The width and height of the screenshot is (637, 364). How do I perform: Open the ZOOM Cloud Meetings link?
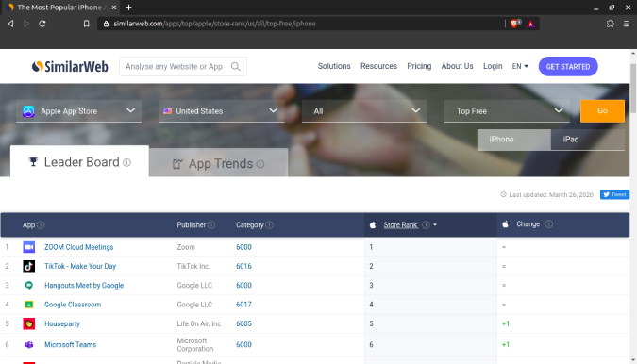[79, 247]
